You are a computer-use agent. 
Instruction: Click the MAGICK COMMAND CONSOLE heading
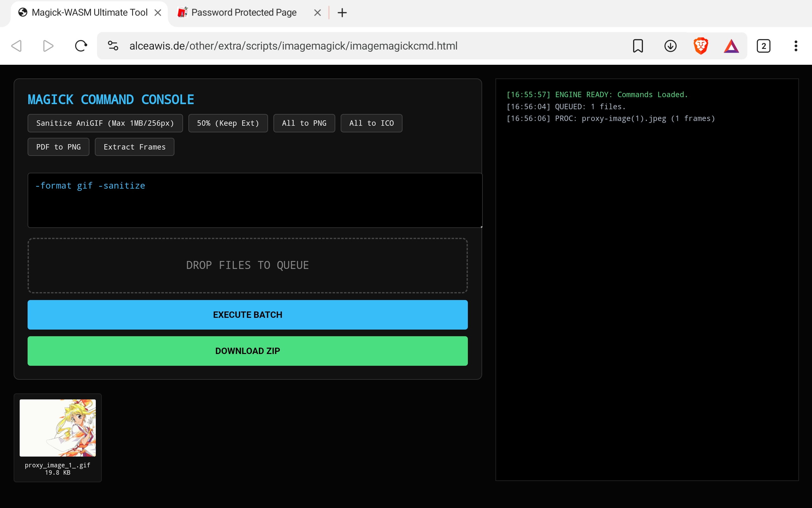click(111, 100)
